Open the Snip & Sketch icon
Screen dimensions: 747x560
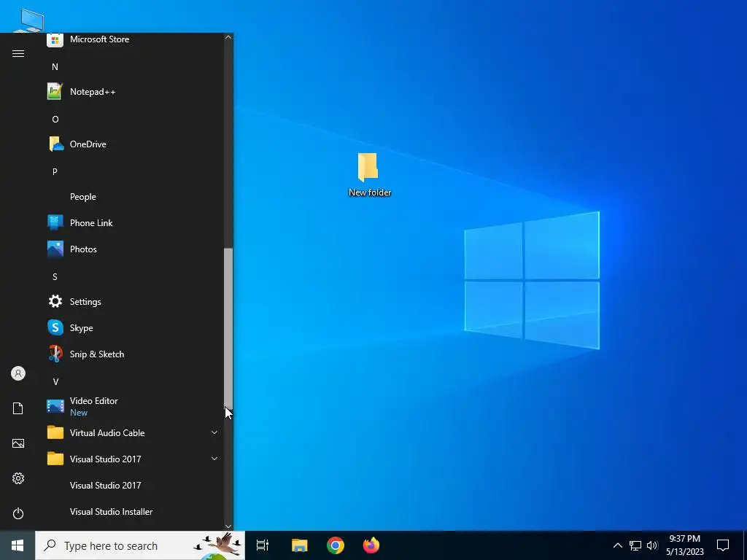[55, 354]
